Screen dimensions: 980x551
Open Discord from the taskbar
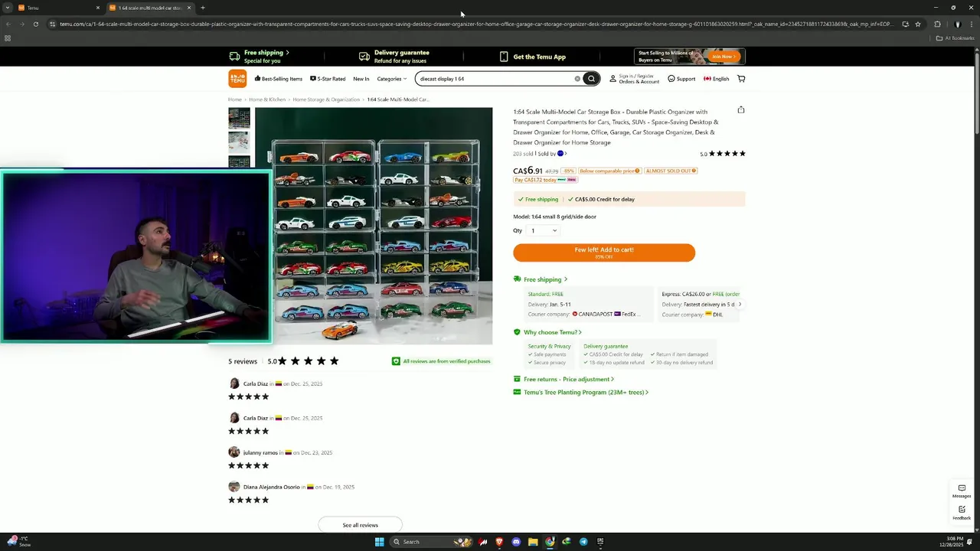point(516,542)
